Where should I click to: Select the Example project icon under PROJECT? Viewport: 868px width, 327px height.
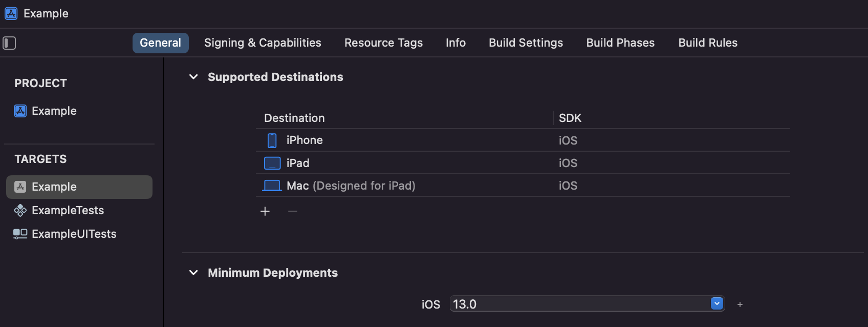click(x=20, y=111)
